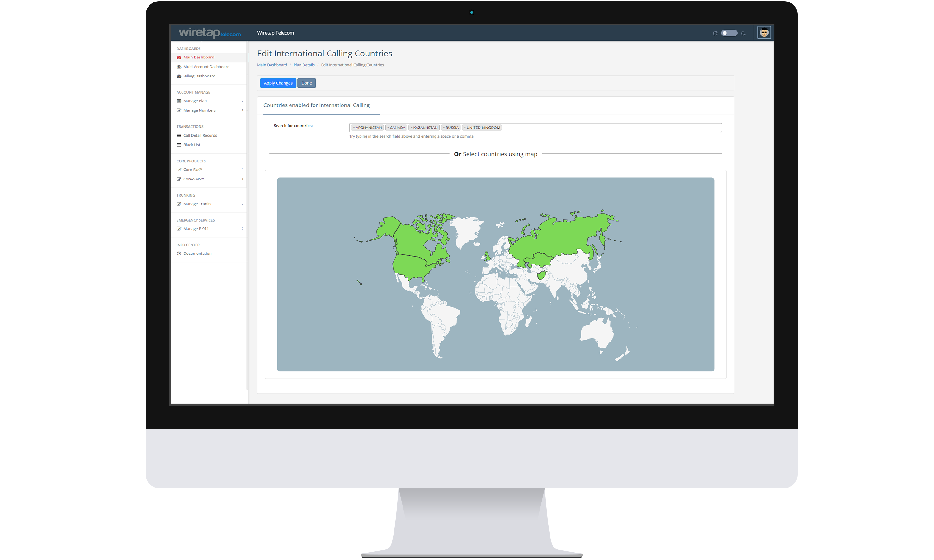The image size is (934, 560).
Task: Remove the UNITED-KINGDOM country tag
Action: point(465,128)
